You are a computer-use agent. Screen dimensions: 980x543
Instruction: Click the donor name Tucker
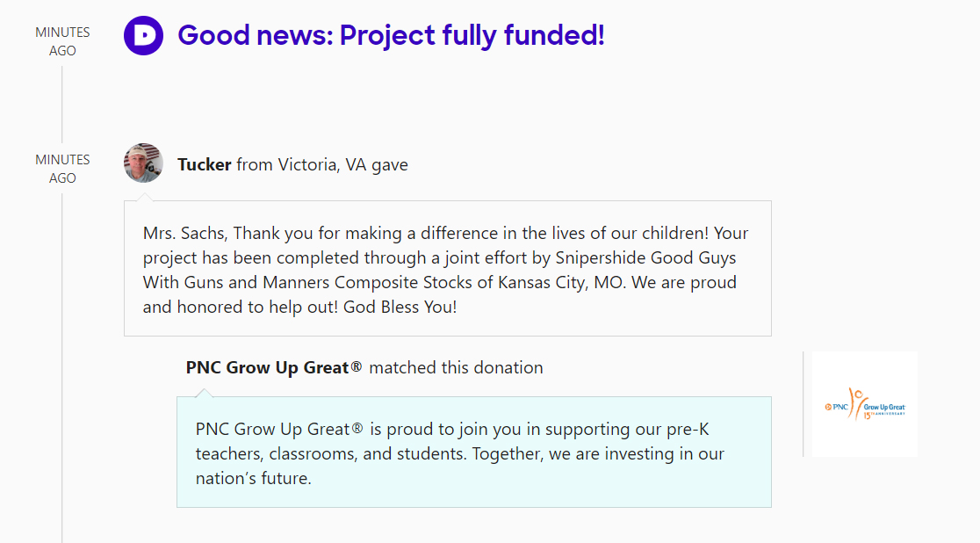coord(205,164)
